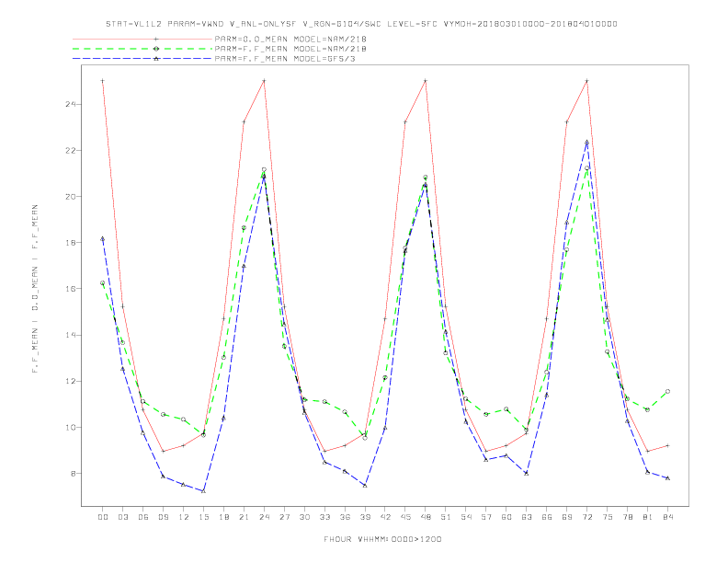Image resolution: width=728 pixels, height=563 pixels.
Task: Click the x-axis label FHOUR VHHMM:0000>1200
Action: pyautogui.click(x=382, y=539)
